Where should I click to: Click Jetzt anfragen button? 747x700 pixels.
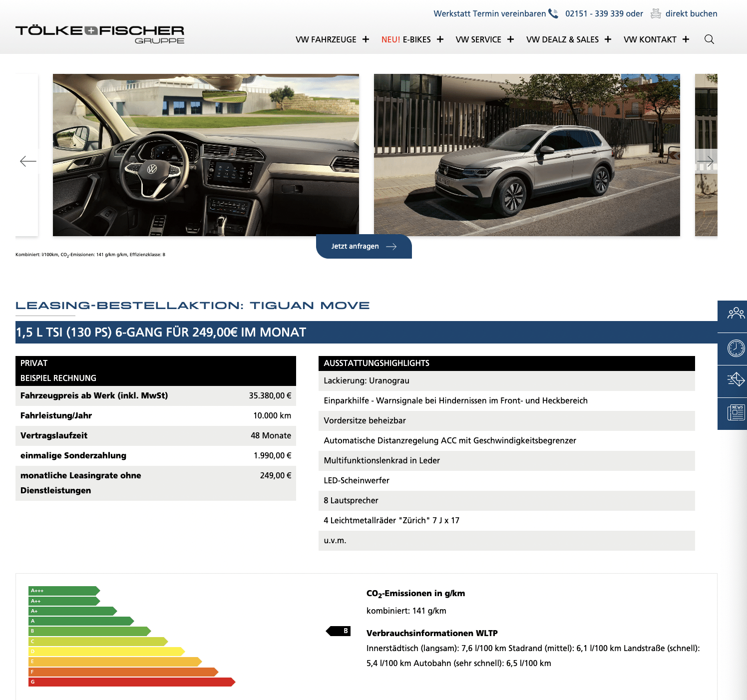click(x=364, y=246)
